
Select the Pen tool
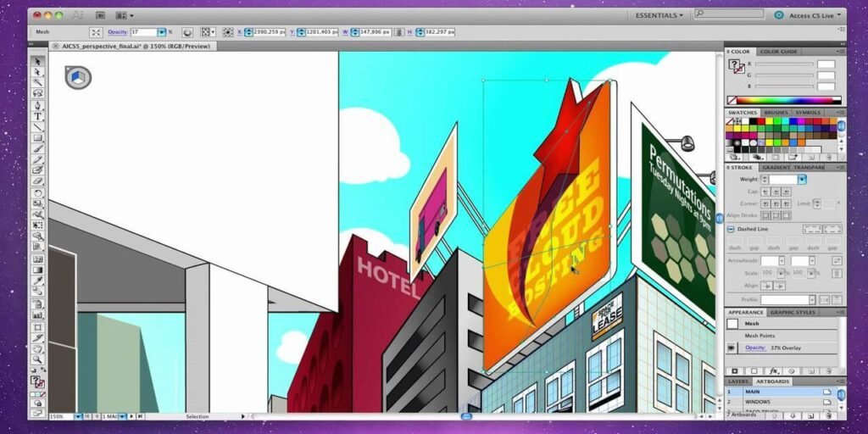tap(37, 105)
